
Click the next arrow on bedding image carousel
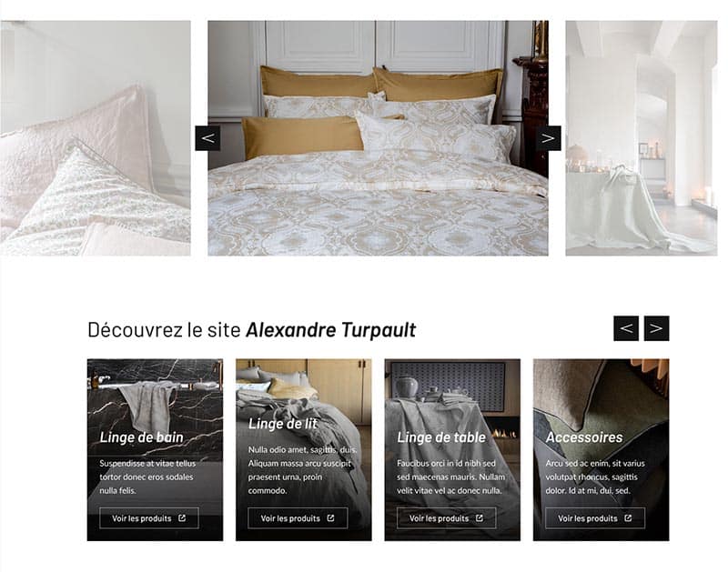point(549,138)
